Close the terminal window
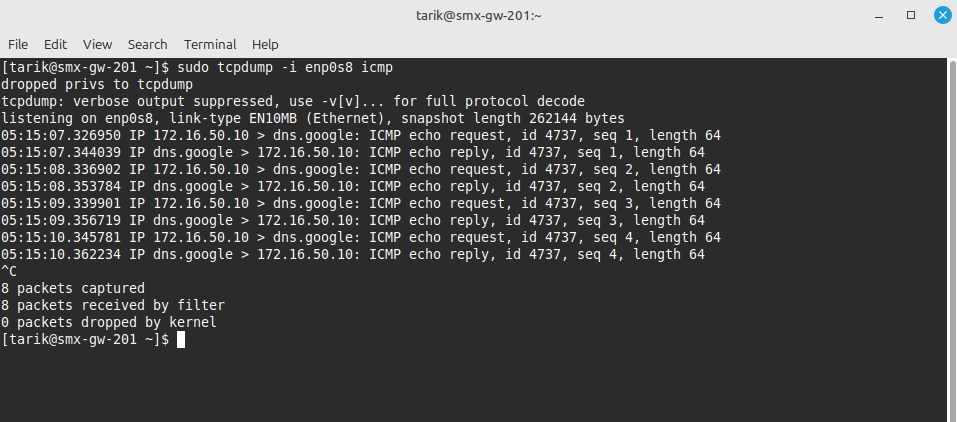957x422 pixels. (943, 15)
